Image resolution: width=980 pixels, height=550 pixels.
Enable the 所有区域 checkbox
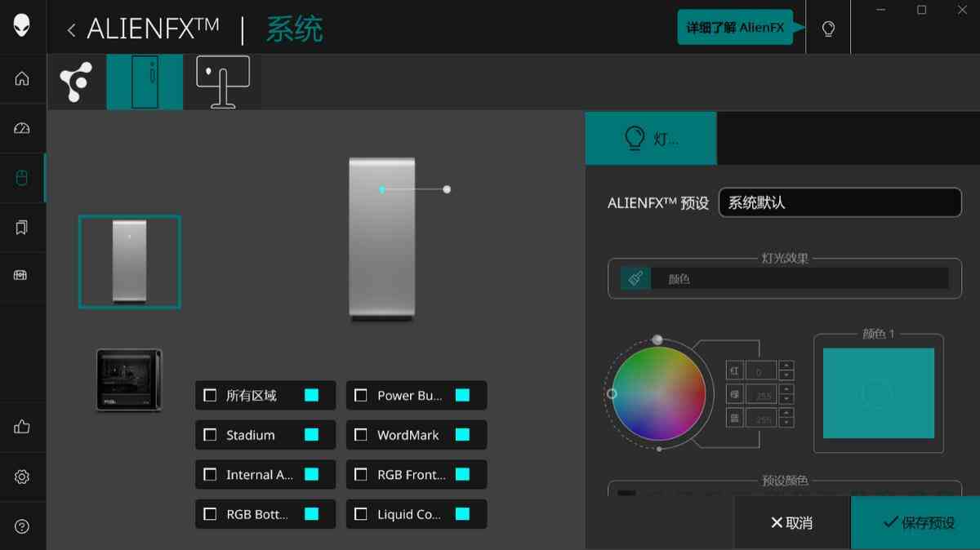tap(209, 395)
